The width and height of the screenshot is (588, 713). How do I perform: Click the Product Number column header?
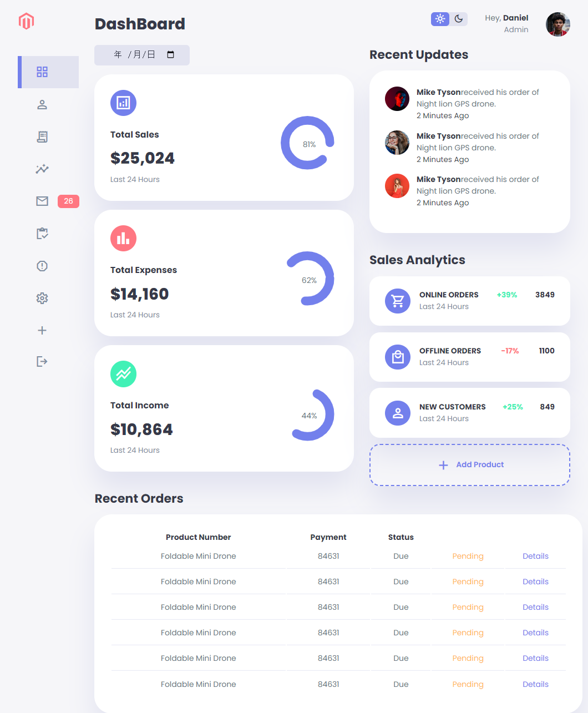(199, 537)
